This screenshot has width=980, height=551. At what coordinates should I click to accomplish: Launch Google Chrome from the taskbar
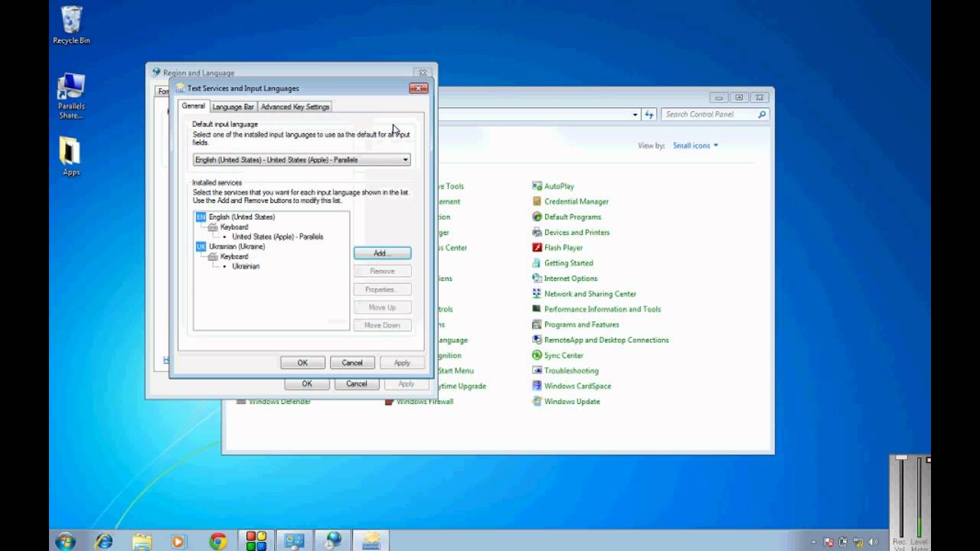218,541
